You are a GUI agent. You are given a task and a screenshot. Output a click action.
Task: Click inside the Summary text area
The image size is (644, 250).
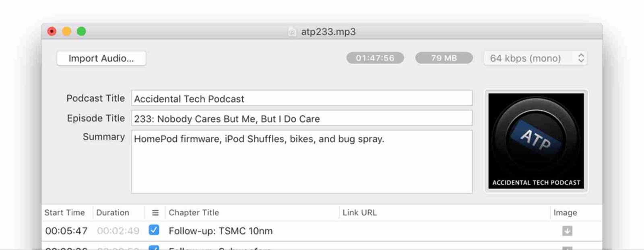301,161
